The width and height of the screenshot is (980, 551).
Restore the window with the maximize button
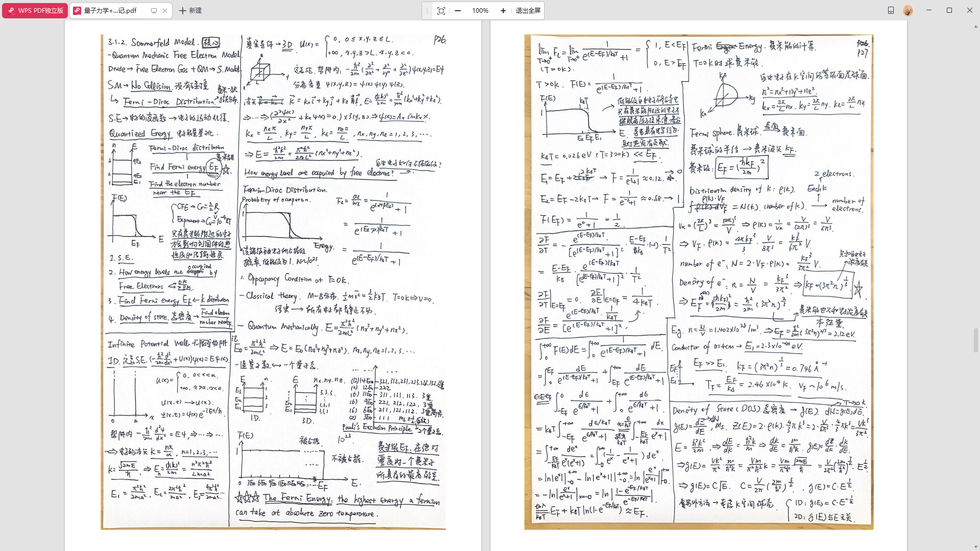pos(949,10)
